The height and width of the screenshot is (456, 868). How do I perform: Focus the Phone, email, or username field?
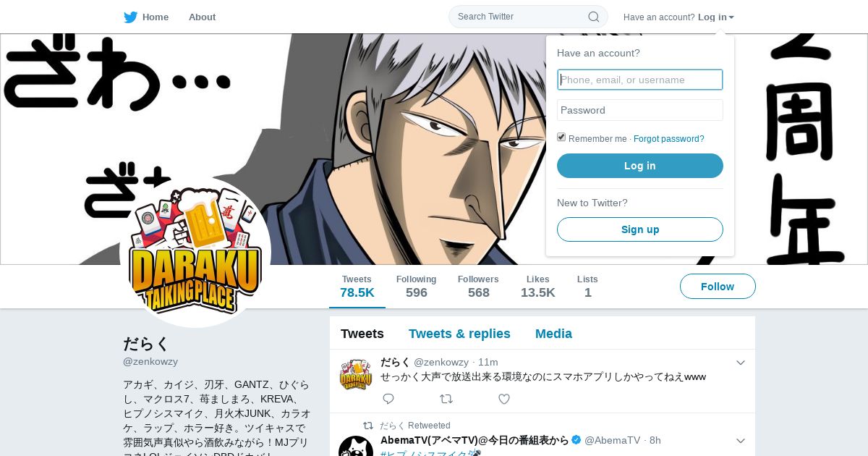click(640, 80)
